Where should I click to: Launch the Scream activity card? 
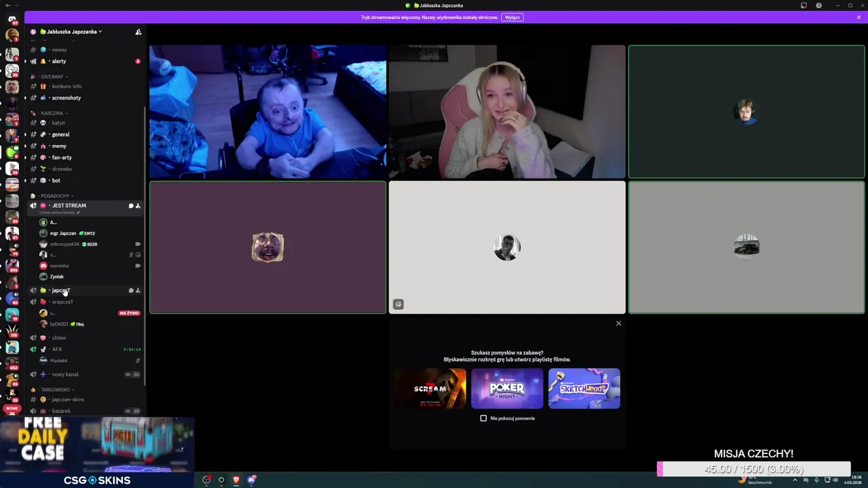tap(430, 388)
